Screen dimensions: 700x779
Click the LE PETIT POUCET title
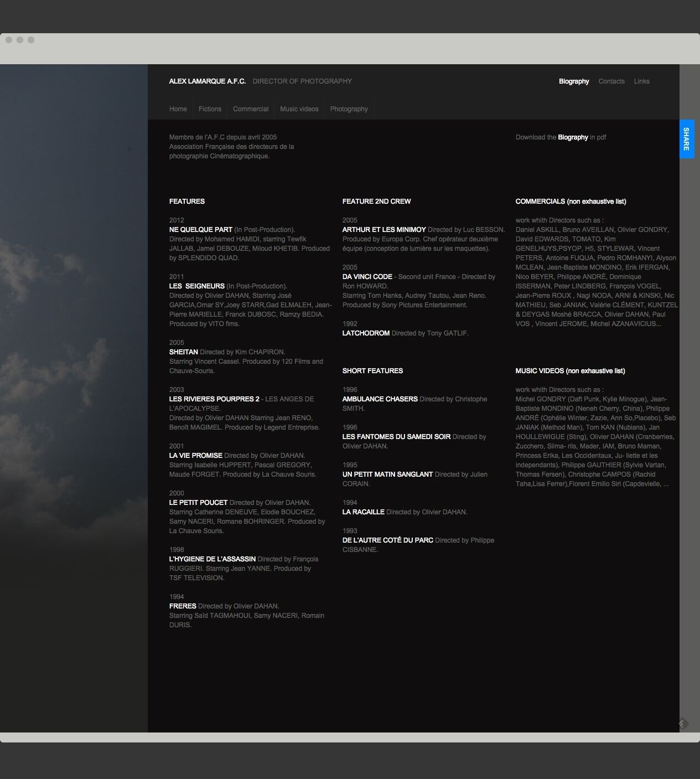(x=199, y=503)
